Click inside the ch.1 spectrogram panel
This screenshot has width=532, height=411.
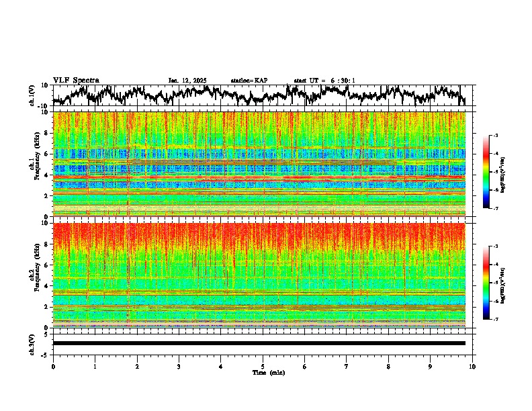[259, 164]
